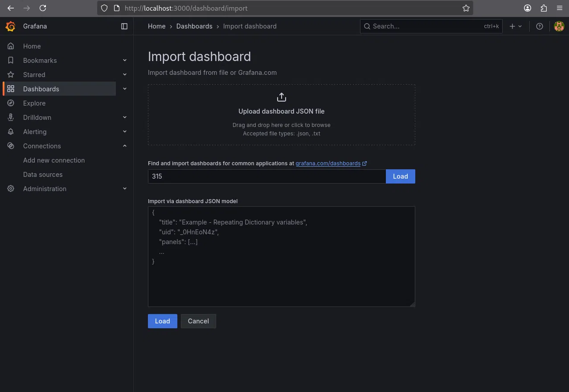Click the Cancel button
Image resolution: width=569 pixels, height=392 pixels.
[x=198, y=321]
